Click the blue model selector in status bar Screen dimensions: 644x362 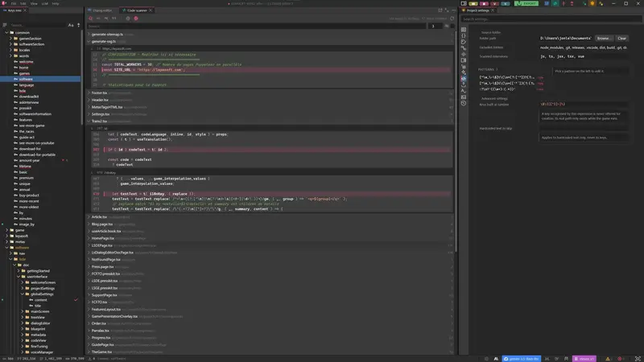(x=522, y=359)
